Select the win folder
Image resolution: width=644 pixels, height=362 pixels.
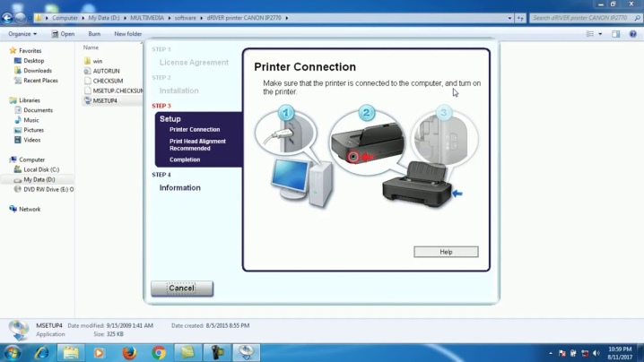(98, 61)
